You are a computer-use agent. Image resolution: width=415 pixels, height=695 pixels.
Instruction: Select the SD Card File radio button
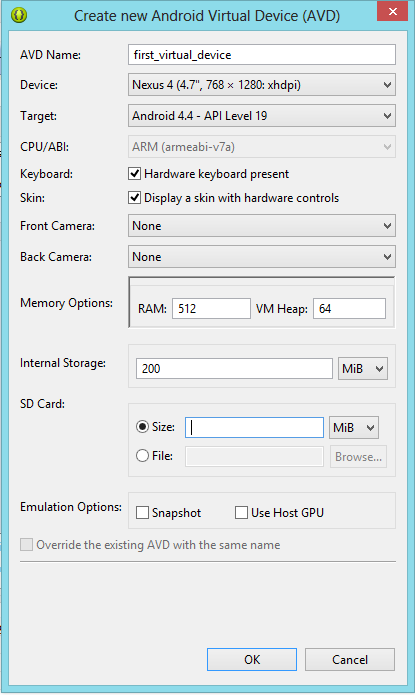(142, 456)
